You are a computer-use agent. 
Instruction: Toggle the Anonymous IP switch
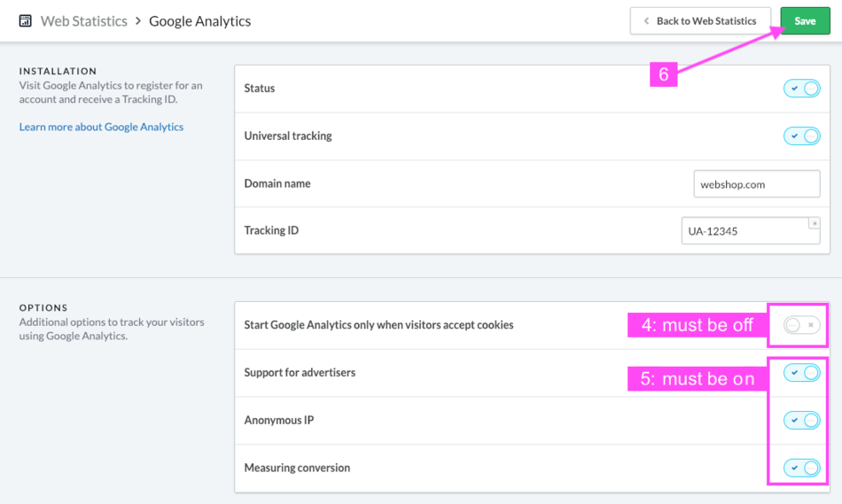tap(802, 420)
